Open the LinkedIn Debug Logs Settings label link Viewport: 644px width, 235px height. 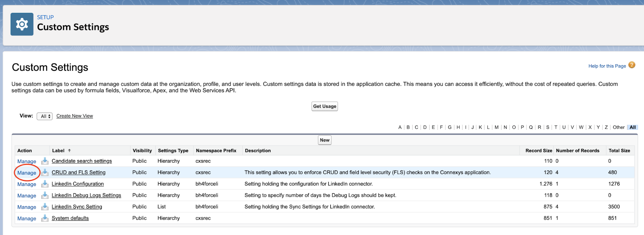[86, 195]
